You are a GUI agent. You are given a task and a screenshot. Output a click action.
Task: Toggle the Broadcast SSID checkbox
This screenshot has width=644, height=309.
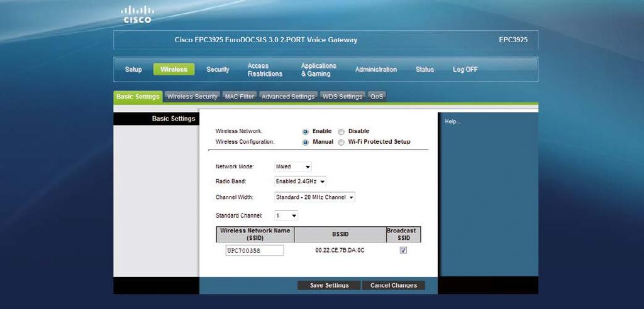tap(403, 251)
